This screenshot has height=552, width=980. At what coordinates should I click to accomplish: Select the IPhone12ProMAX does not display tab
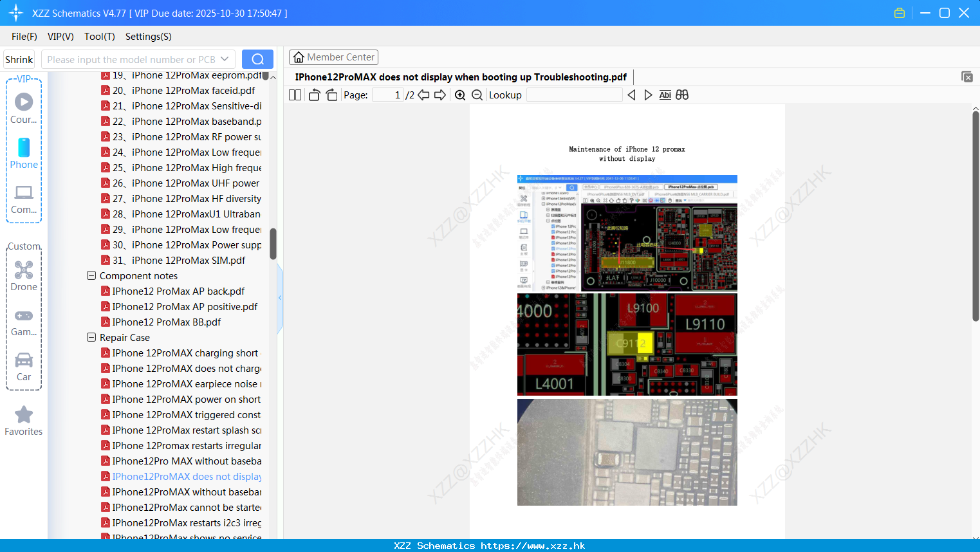pos(461,77)
